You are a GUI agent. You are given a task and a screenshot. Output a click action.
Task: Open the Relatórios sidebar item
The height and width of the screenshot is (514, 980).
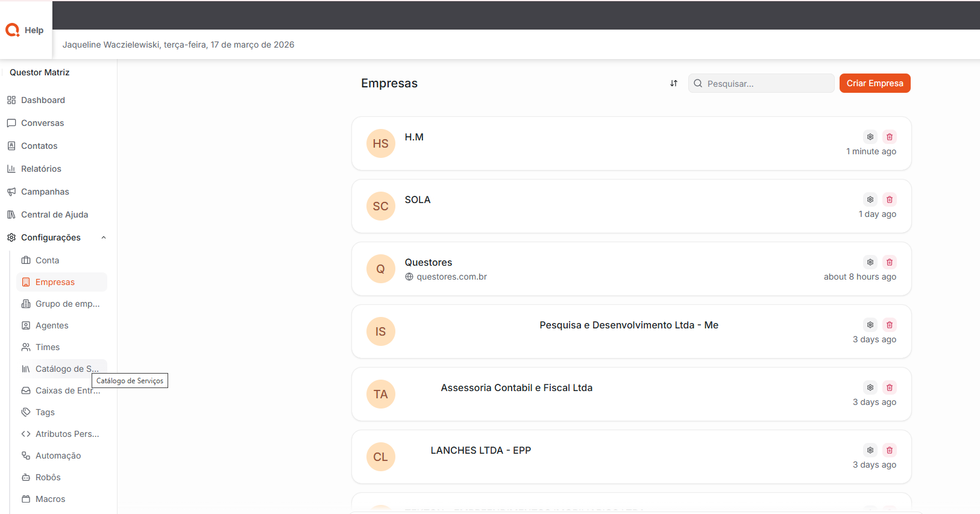[x=41, y=169]
